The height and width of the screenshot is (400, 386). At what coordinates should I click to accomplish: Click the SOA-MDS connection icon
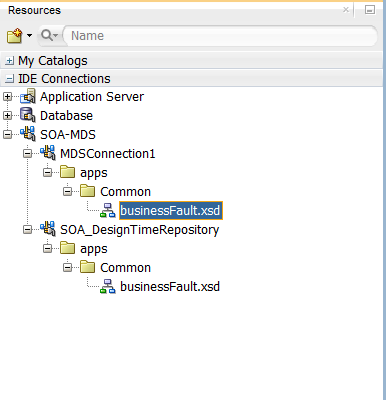28,134
